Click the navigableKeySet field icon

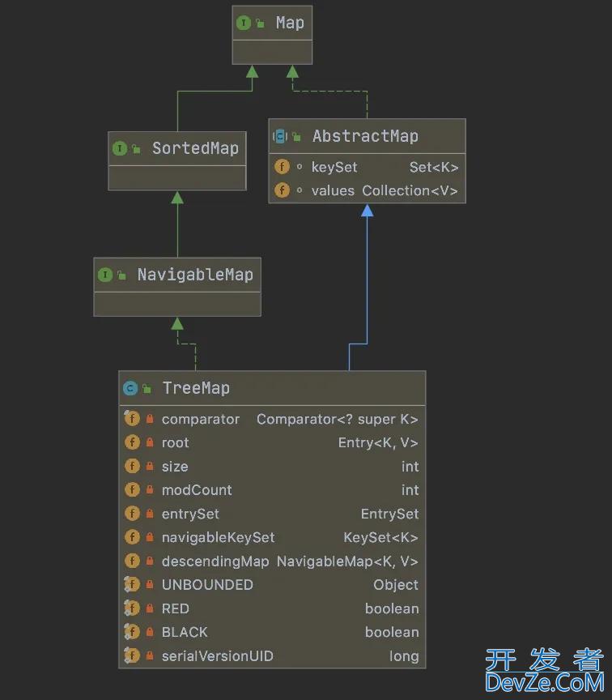(132, 537)
